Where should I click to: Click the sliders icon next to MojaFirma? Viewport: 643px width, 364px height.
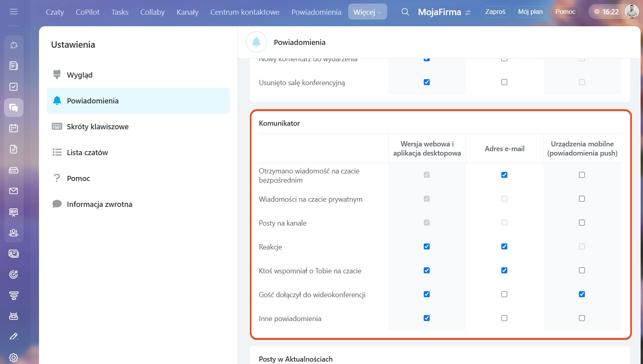coord(468,13)
